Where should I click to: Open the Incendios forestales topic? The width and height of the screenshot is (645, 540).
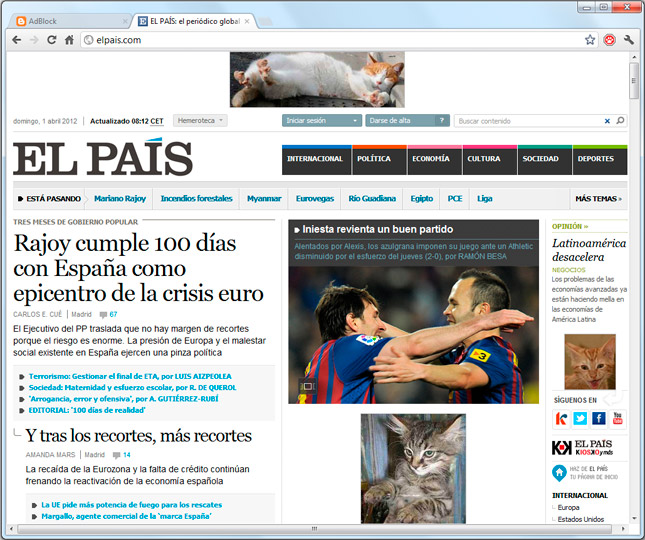click(196, 199)
